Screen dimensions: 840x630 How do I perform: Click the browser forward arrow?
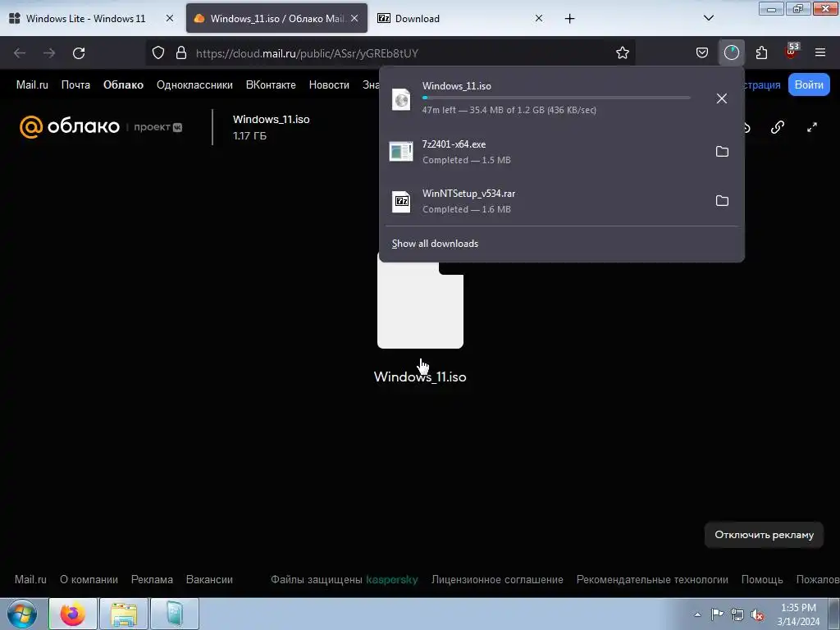[x=49, y=53]
